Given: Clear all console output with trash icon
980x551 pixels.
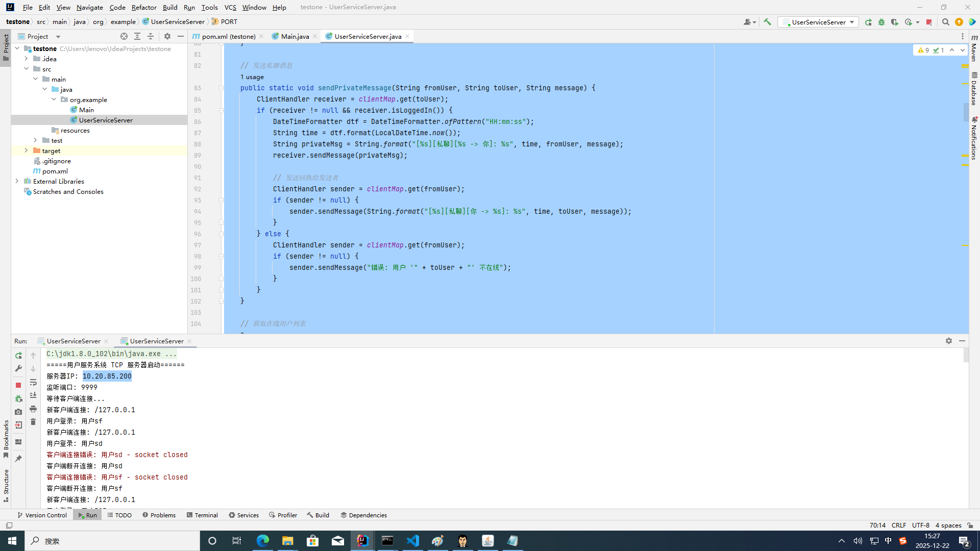Looking at the screenshot, I should tap(33, 422).
